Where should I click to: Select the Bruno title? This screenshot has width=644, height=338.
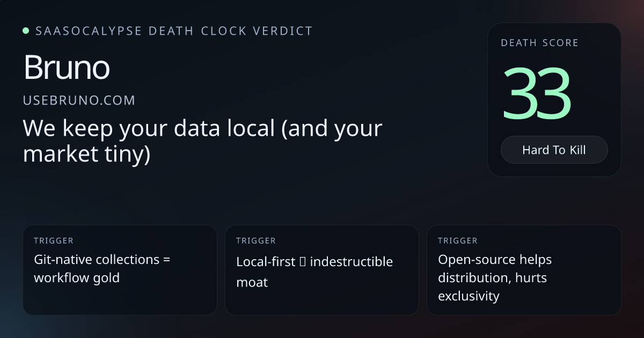tap(67, 68)
